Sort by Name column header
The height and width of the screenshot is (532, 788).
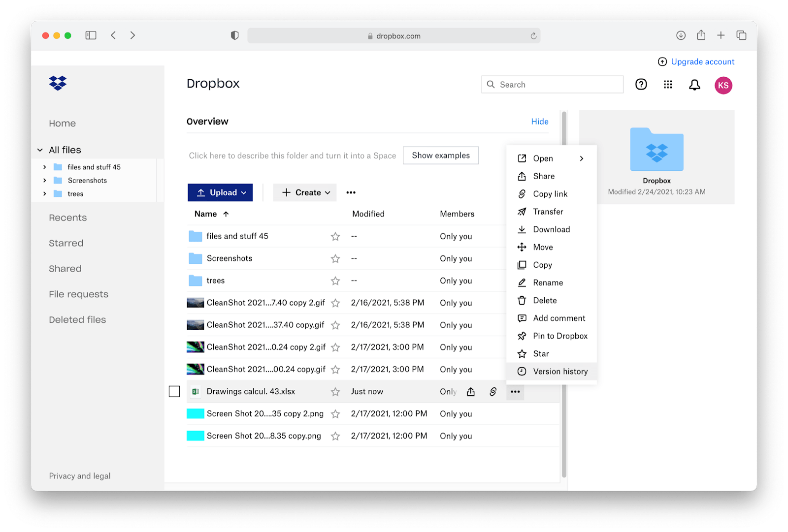click(x=211, y=214)
